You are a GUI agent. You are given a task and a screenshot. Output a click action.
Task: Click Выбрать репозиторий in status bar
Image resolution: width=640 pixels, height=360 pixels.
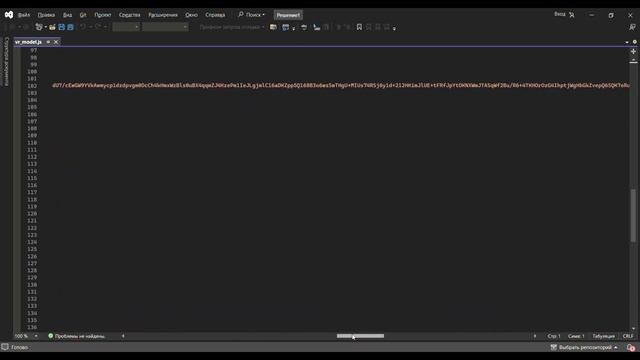pyautogui.click(x=584, y=347)
